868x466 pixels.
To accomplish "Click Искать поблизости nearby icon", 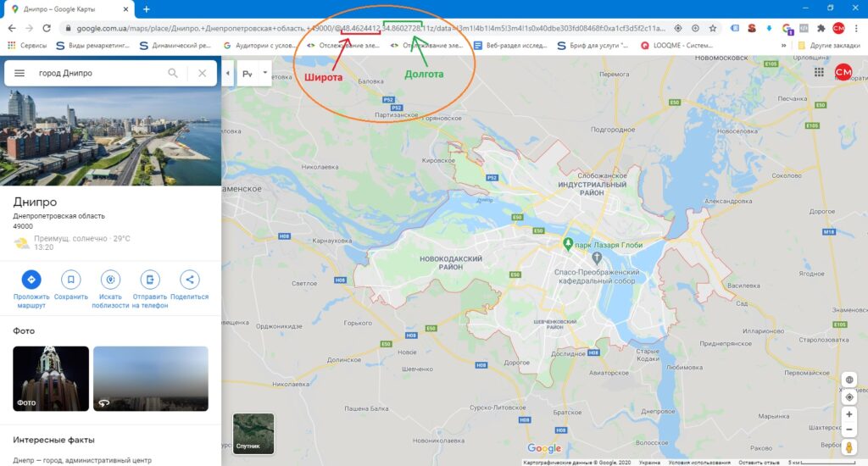I will (110, 280).
